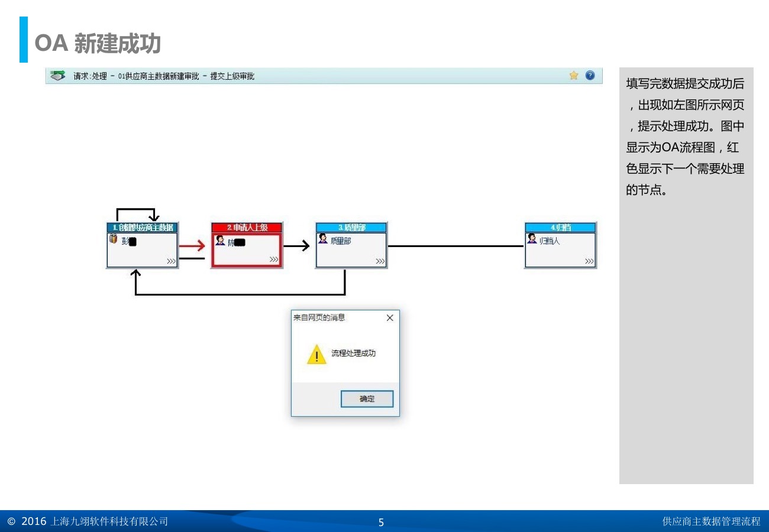The height and width of the screenshot is (532, 769).
Task: Click the person icon beside 质量部
Action: [323, 238]
